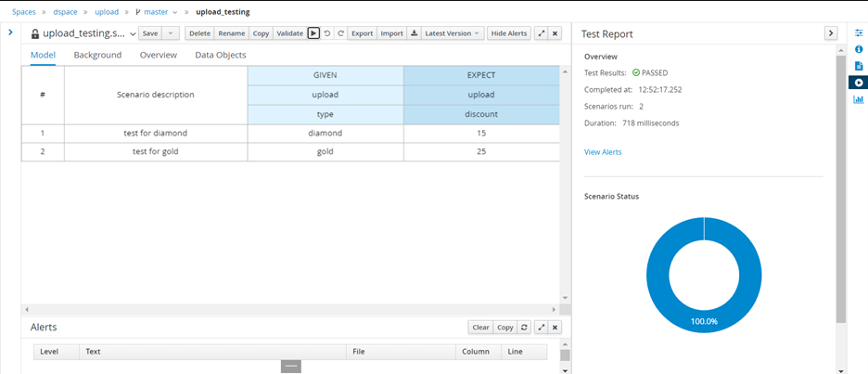Open the View Alerts link
Screen dimensions: 868x374
pos(603,152)
